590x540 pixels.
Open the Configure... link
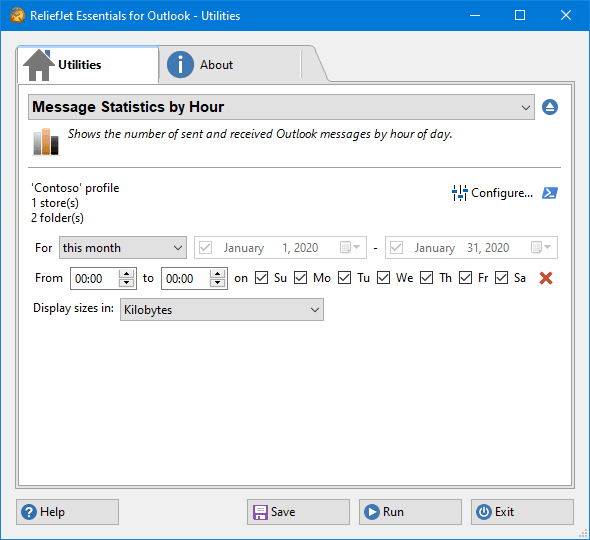click(x=493, y=193)
